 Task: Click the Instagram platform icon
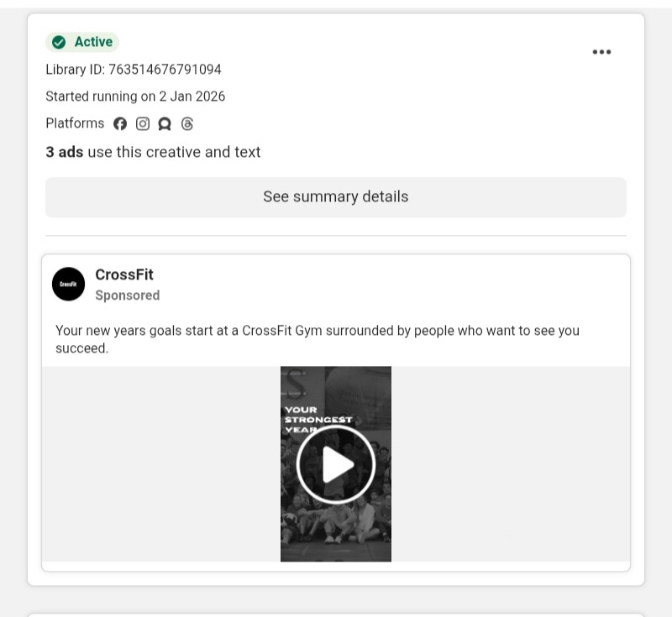tap(143, 124)
